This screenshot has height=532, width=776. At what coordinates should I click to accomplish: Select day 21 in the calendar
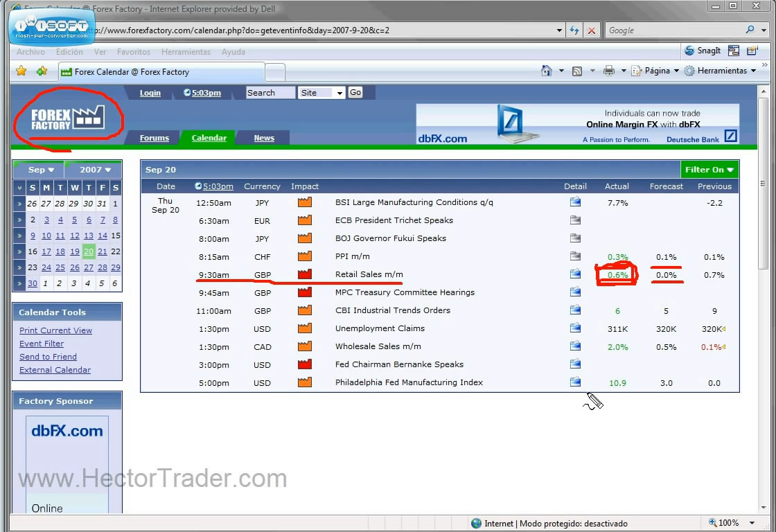(x=103, y=251)
